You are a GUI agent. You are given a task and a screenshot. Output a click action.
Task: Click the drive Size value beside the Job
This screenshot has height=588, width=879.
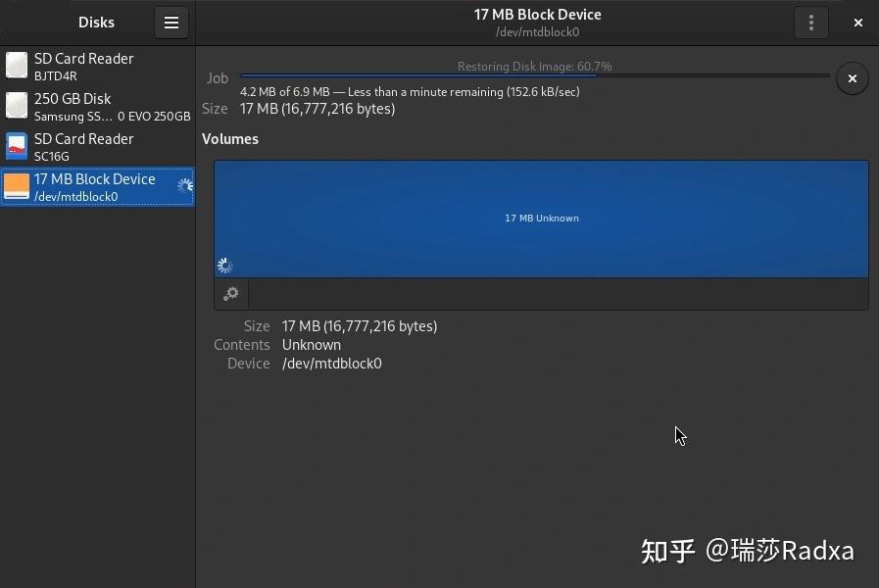point(317,109)
